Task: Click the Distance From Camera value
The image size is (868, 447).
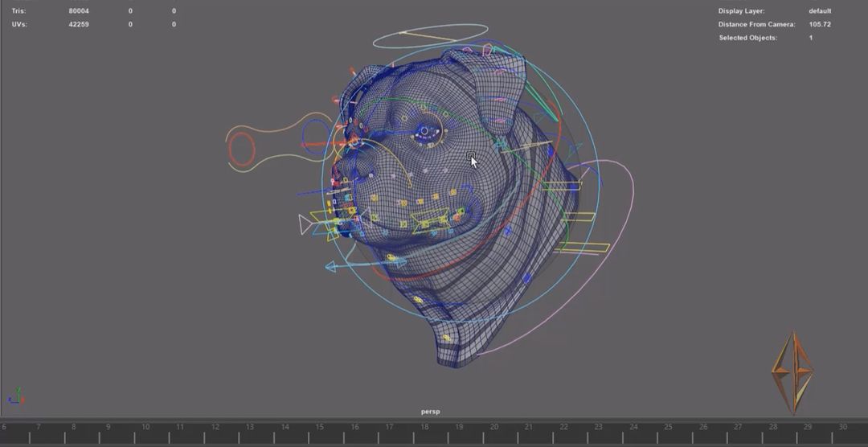Action: pos(820,25)
